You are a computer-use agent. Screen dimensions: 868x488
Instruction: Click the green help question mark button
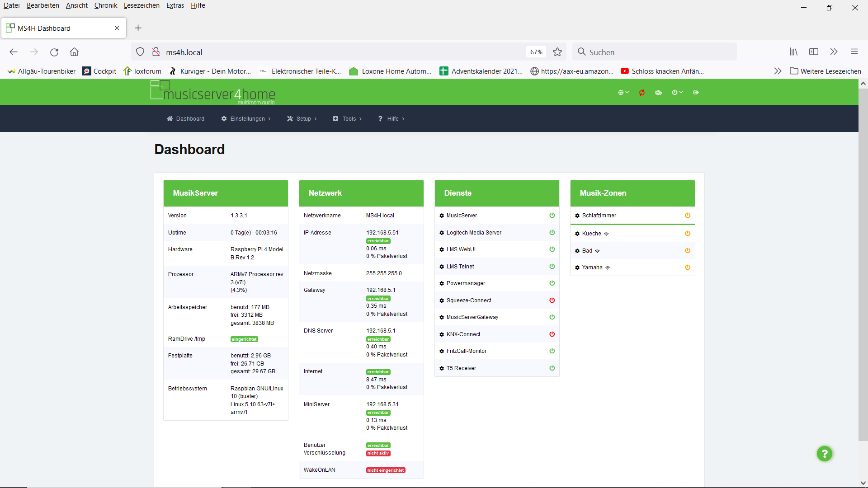824,454
